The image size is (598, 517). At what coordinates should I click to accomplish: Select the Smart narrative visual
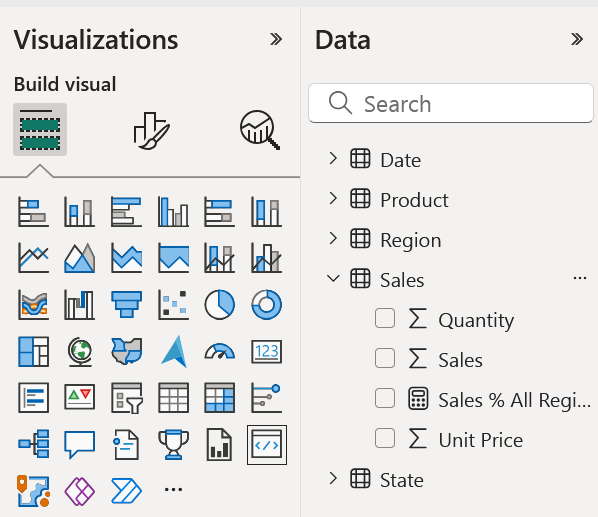127,444
